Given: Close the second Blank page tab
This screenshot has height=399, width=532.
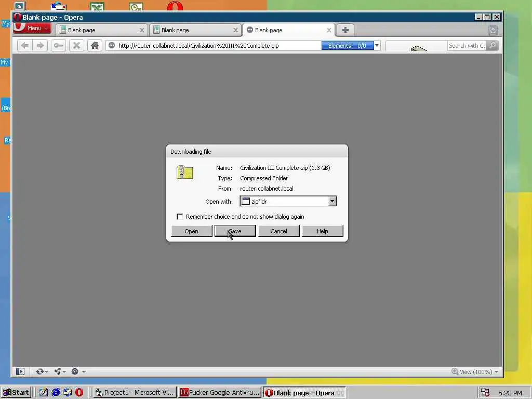Looking at the screenshot, I should point(235,30).
